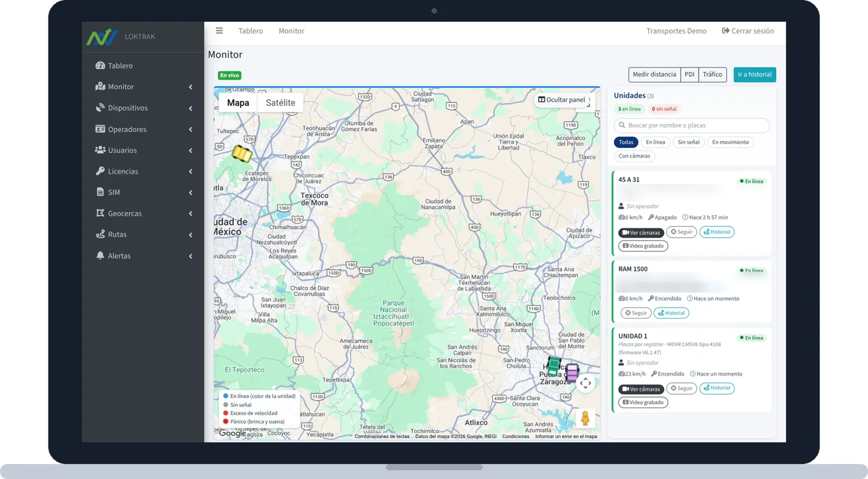Toggle the Tráfico layer button
The width and height of the screenshot is (868, 479).
tap(712, 74)
